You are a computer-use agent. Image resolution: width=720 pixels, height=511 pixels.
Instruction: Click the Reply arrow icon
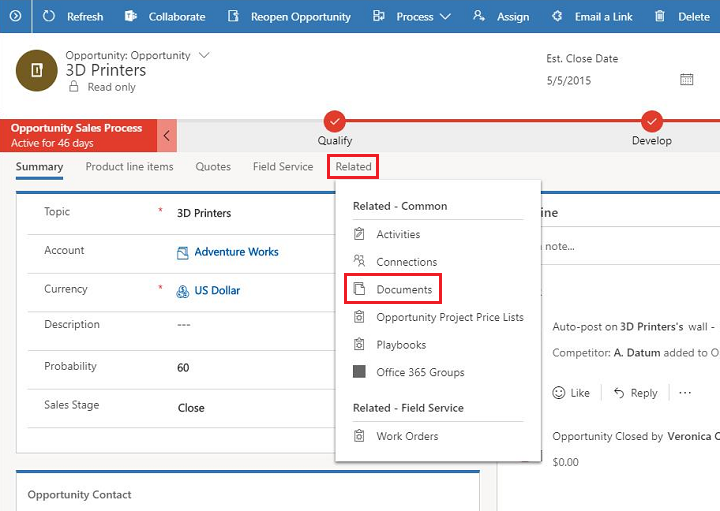tap(619, 393)
